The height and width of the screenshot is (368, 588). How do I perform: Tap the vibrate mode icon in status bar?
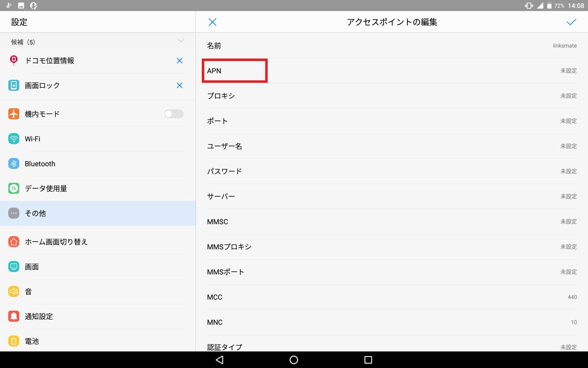tap(529, 6)
